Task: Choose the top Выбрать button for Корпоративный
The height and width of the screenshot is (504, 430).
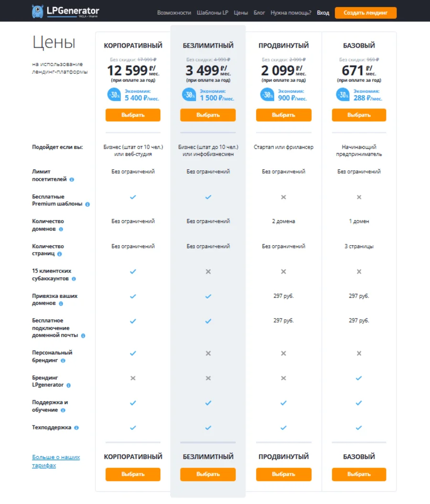Action: click(133, 115)
